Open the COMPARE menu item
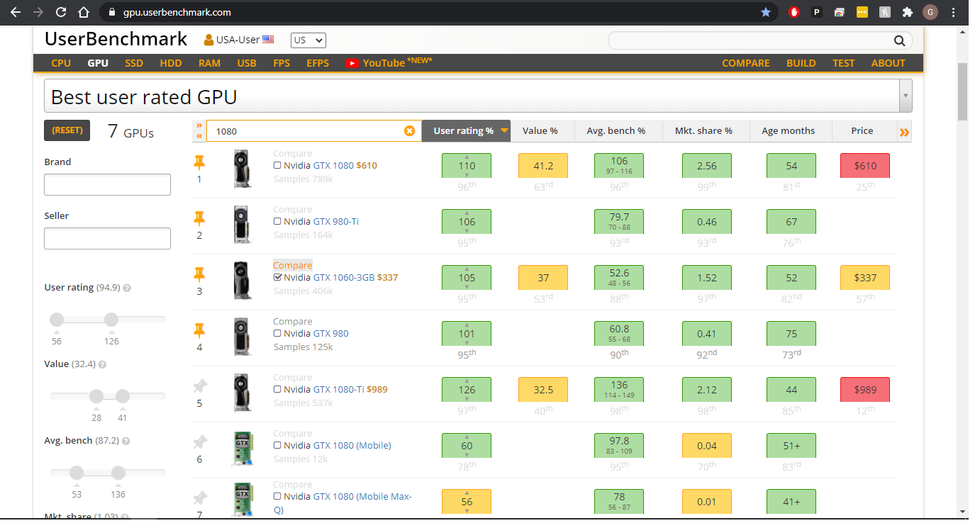This screenshot has width=980, height=528. pyautogui.click(x=745, y=63)
